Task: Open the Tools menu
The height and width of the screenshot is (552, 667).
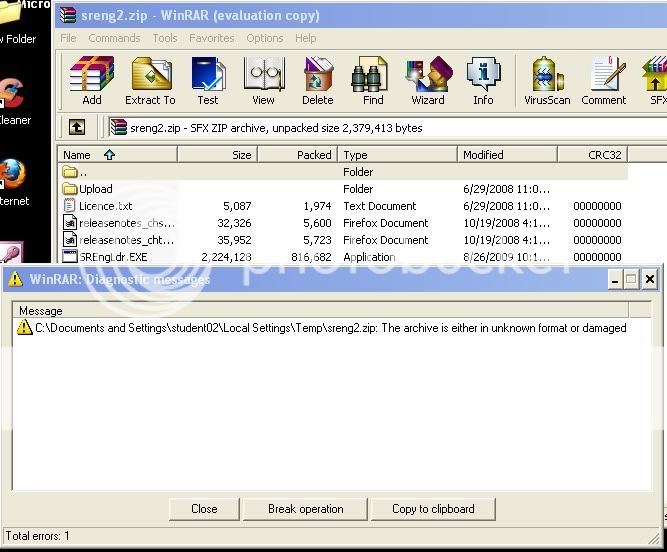Action: [x=165, y=38]
